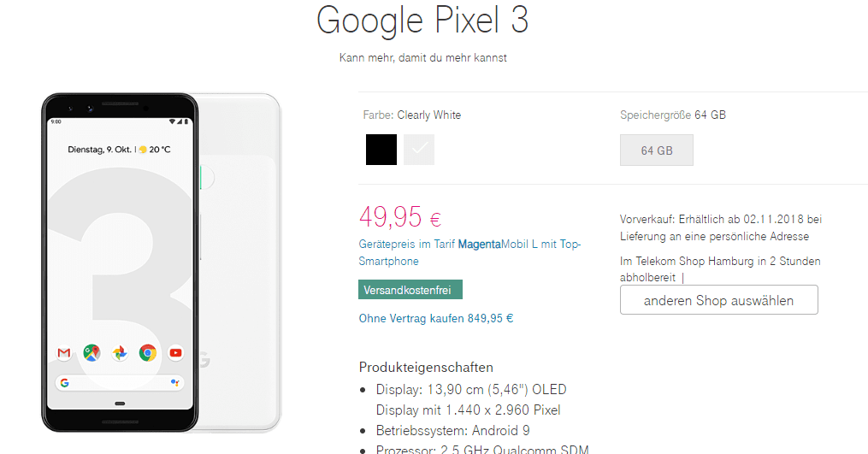Click the Chrome icon on phone screen
This screenshot has width=868, height=454.
pyautogui.click(x=148, y=352)
